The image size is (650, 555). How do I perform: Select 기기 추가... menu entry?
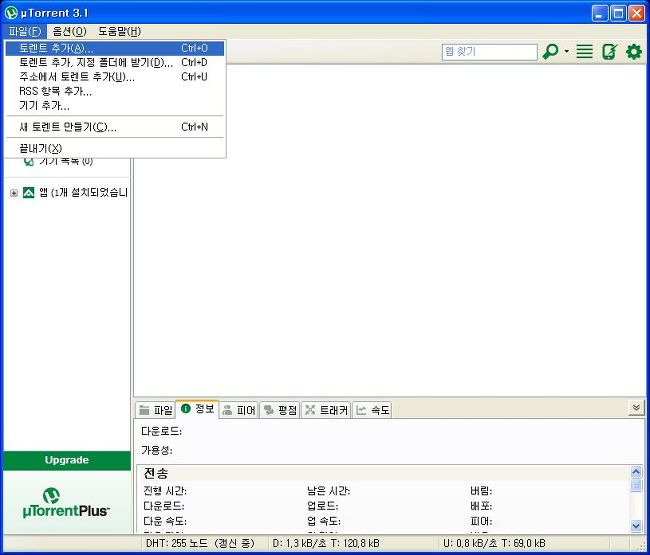point(115,106)
